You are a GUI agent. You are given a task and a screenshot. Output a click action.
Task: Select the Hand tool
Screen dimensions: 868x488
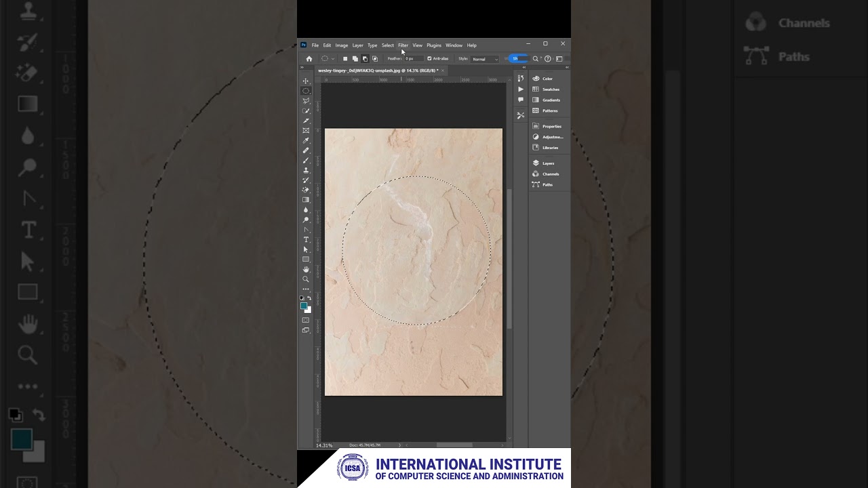click(x=306, y=269)
